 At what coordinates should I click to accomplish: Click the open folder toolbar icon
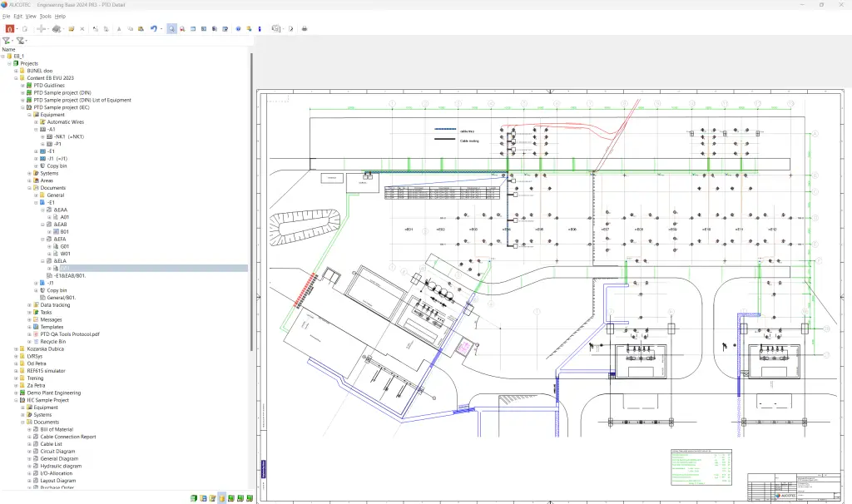coord(72,28)
